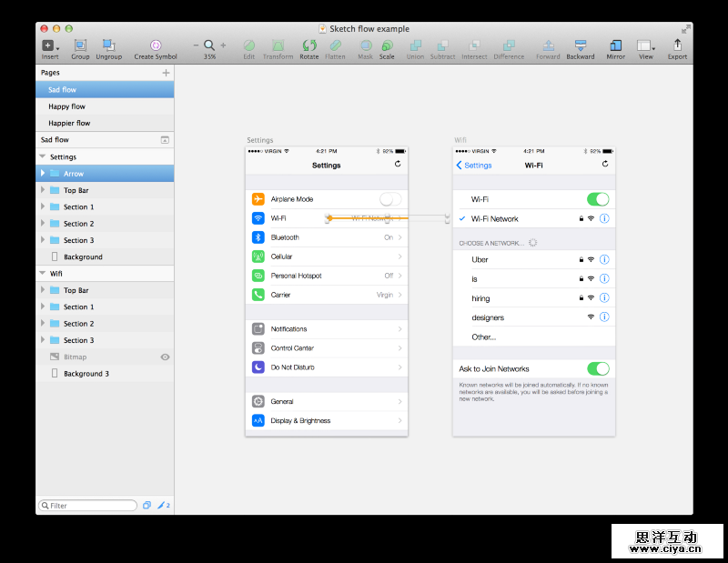Disable the Ask to Join Networks switch
The image size is (728, 563).
[x=598, y=368]
